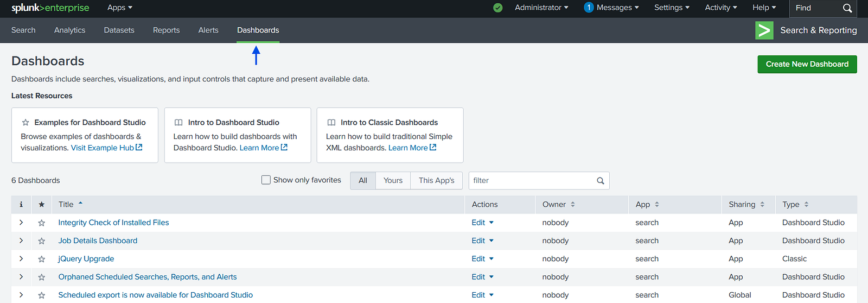Open Edit menu for Integrity Check row

pos(483,223)
